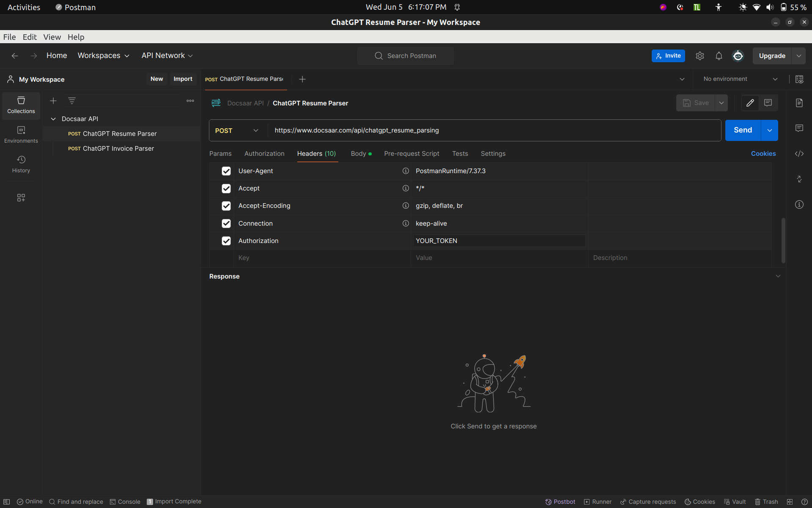Go back with the left arrow
The width and height of the screenshot is (812, 508).
[15, 56]
